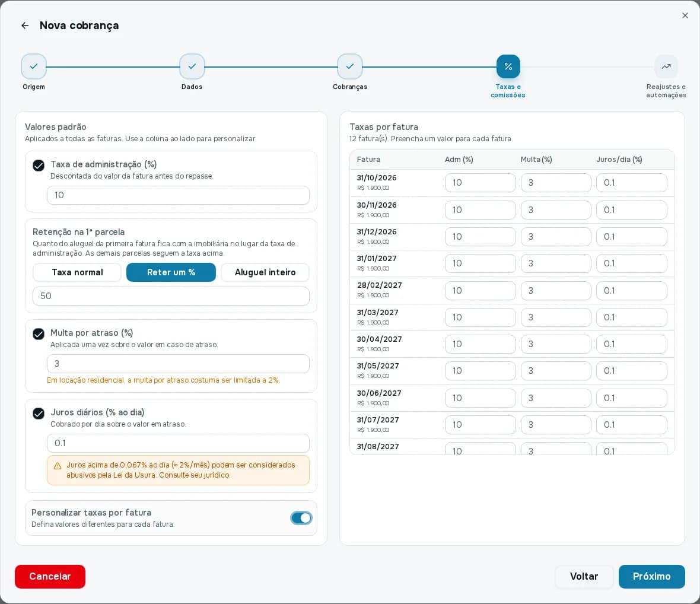Click the Cancelar button
This screenshot has height=604, width=700.
pos(50,576)
